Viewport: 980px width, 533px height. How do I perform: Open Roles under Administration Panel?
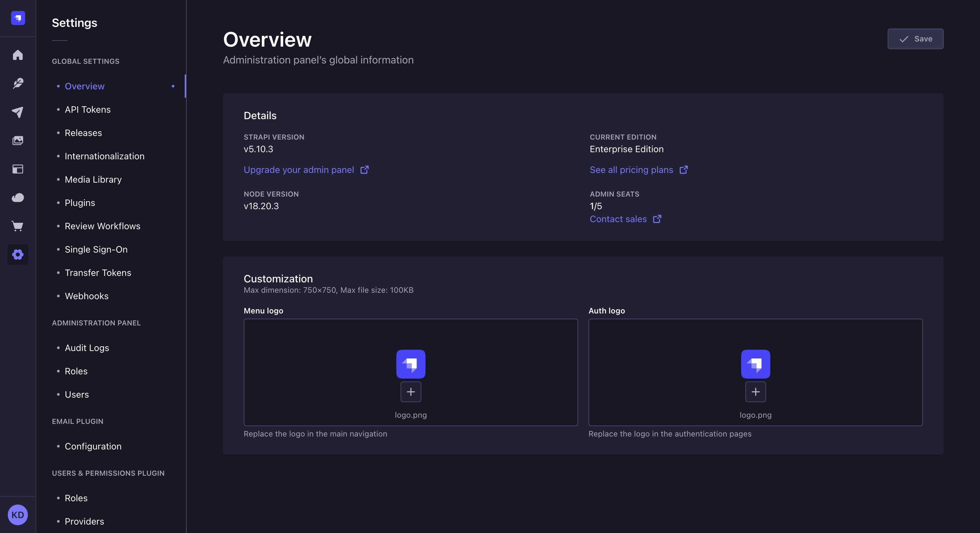[76, 371]
